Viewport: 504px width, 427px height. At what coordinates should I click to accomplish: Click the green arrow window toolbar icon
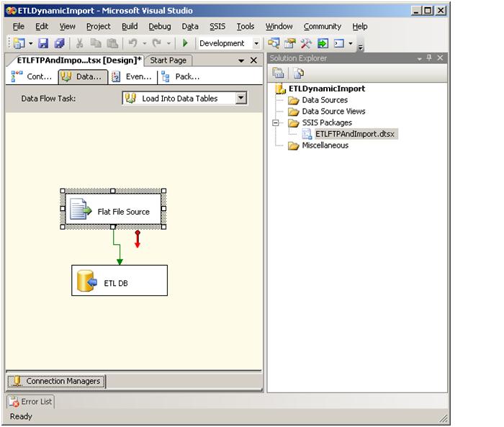click(323, 43)
